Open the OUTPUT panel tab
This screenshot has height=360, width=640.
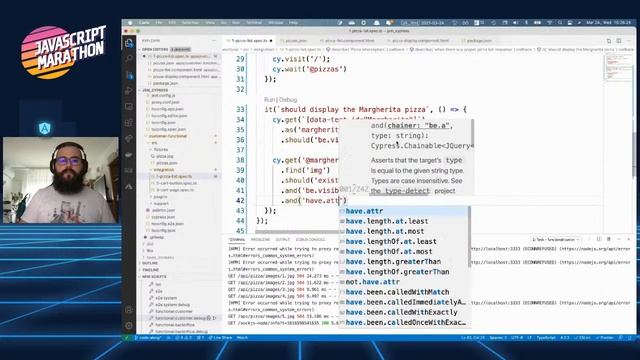pyautogui.click(x=282, y=240)
